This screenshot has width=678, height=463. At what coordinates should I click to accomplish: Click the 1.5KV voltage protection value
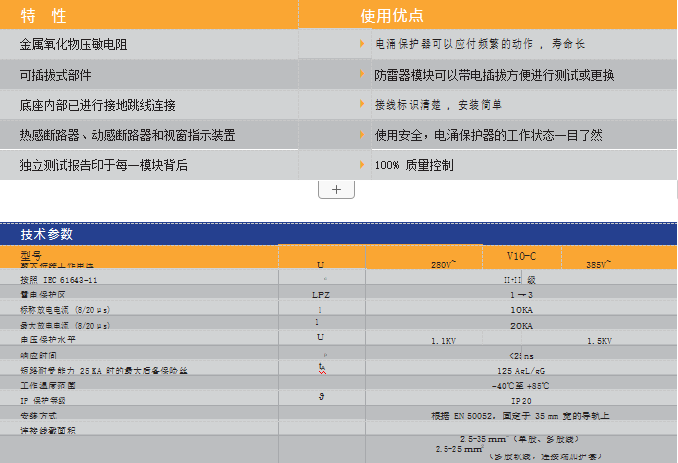click(597, 341)
